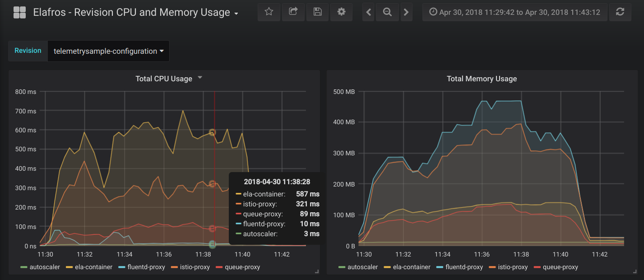The width and height of the screenshot is (644, 280).
Task: Open the time range picker
Action: (514, 12)
